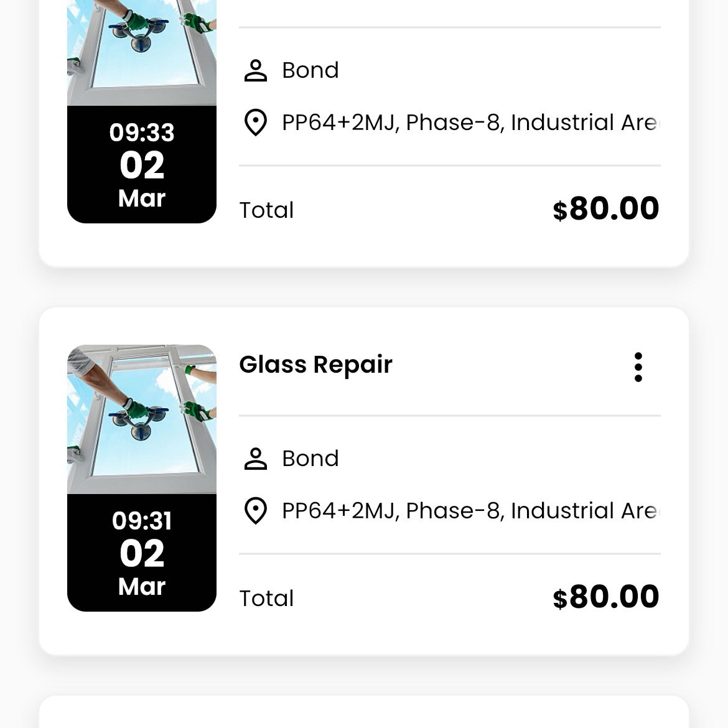Click the person icon in the 09:33 booking card
This screenshot has width=728, height=728.
point(255,71)
